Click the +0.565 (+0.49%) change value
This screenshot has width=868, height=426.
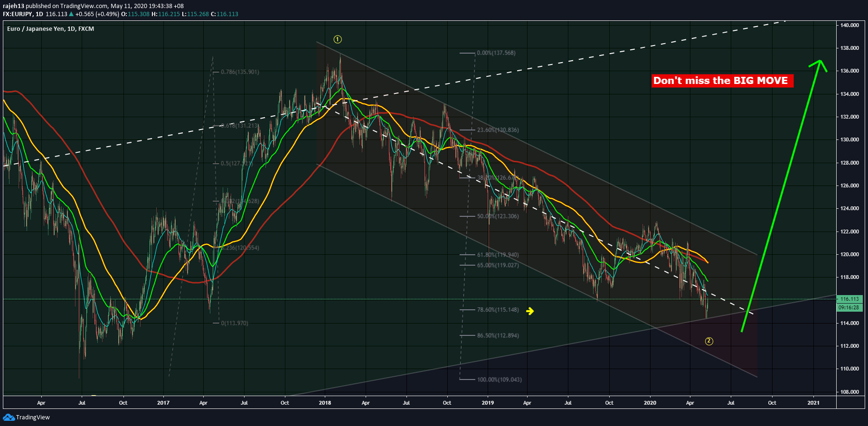click(97, 14)
